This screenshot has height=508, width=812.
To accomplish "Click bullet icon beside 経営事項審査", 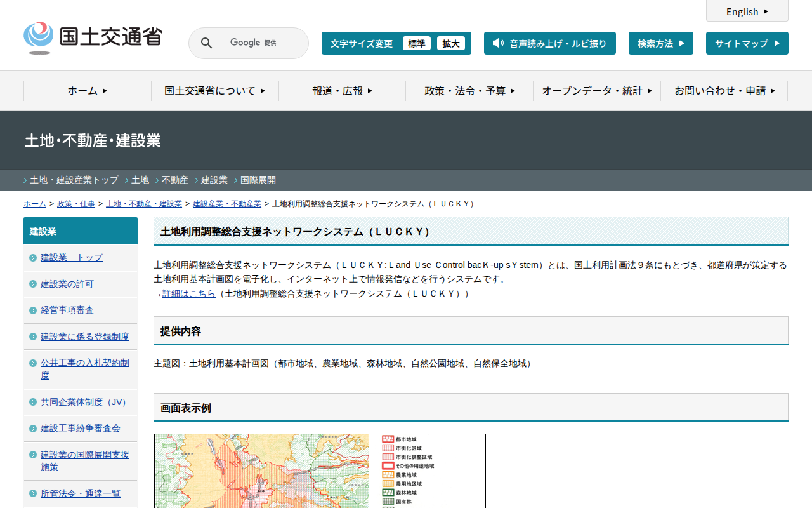I will click(x=33, y=311).
